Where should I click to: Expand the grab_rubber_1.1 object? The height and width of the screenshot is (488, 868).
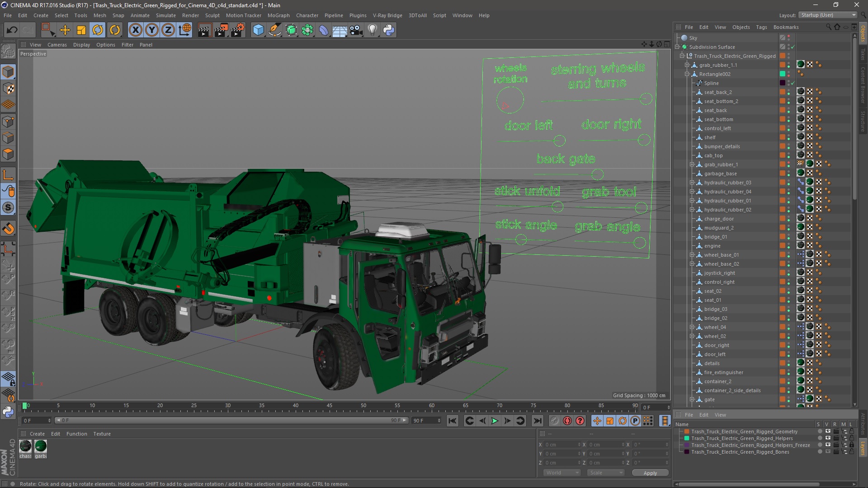[687, 65]
